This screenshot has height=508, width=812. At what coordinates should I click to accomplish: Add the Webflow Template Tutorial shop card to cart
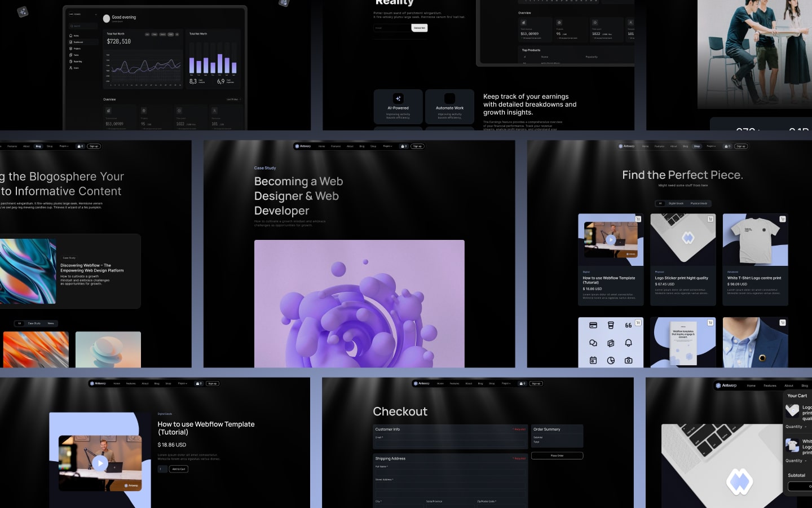[638, 219]
